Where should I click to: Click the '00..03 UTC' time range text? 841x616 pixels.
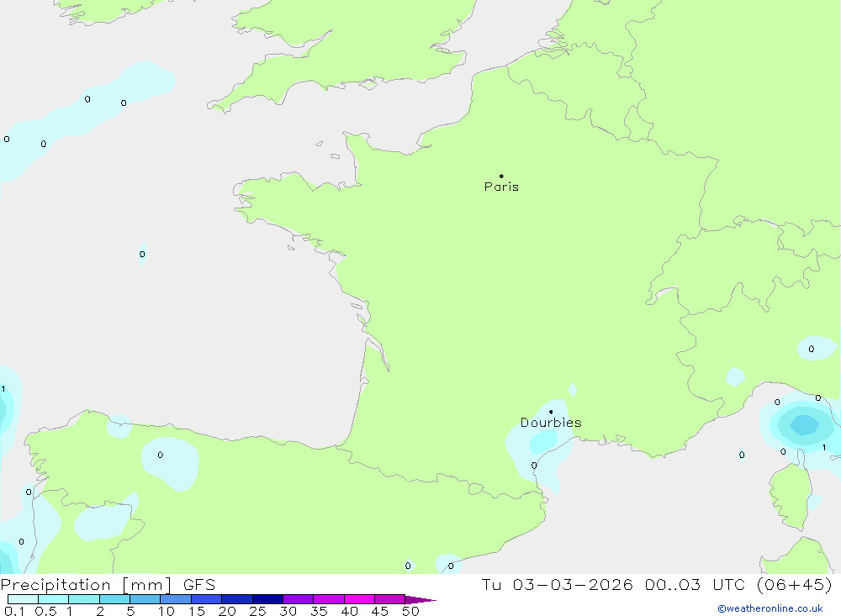pyautogui.click(x=695, y=584)
